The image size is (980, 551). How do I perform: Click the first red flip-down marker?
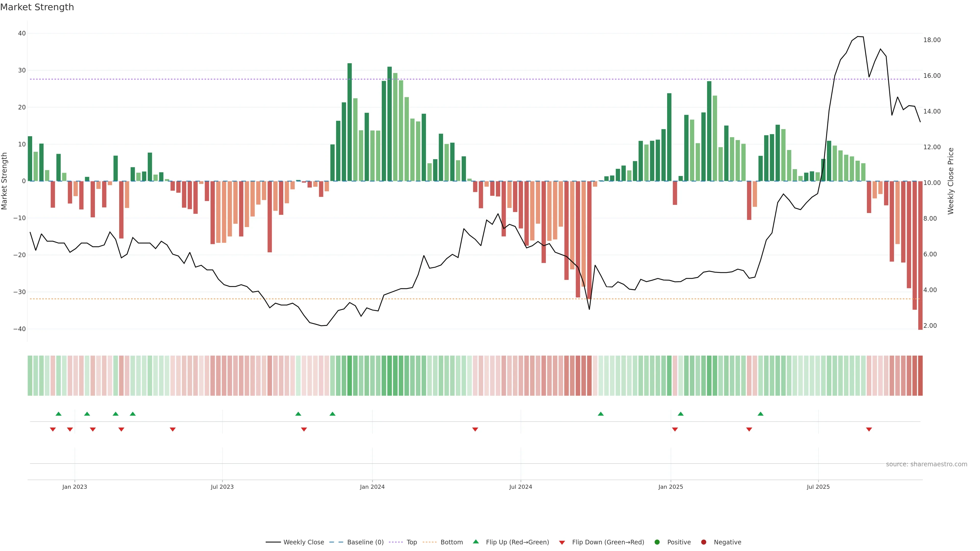53,429
